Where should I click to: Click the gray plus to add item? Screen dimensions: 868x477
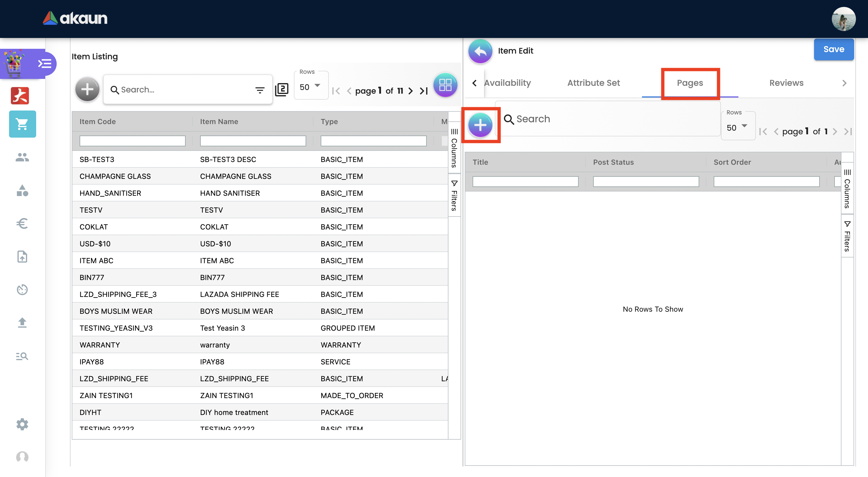tap(87, 89)
